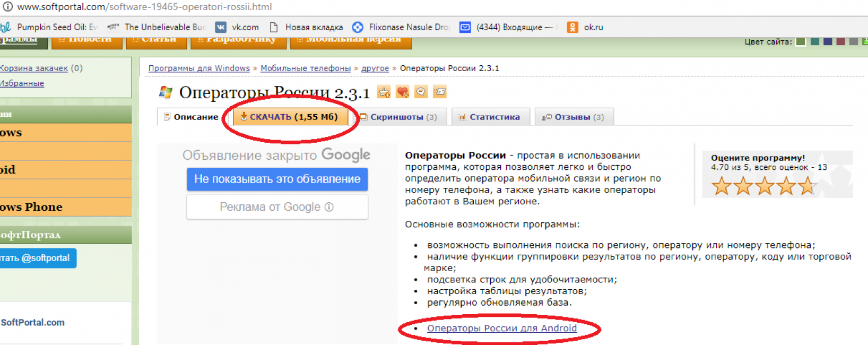Rate the program five stars
Image resolution: width=868 pixels, height=345 pixels.
807,186
